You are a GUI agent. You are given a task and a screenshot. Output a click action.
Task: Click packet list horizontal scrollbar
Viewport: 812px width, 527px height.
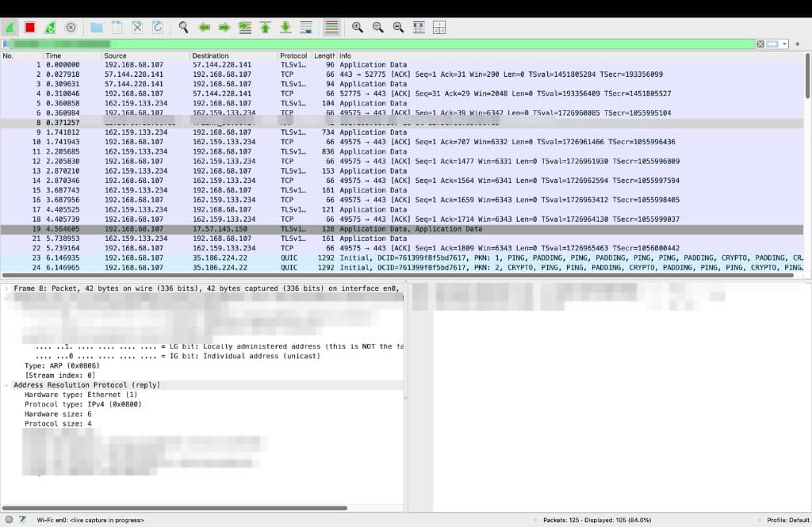coord(398,276)
